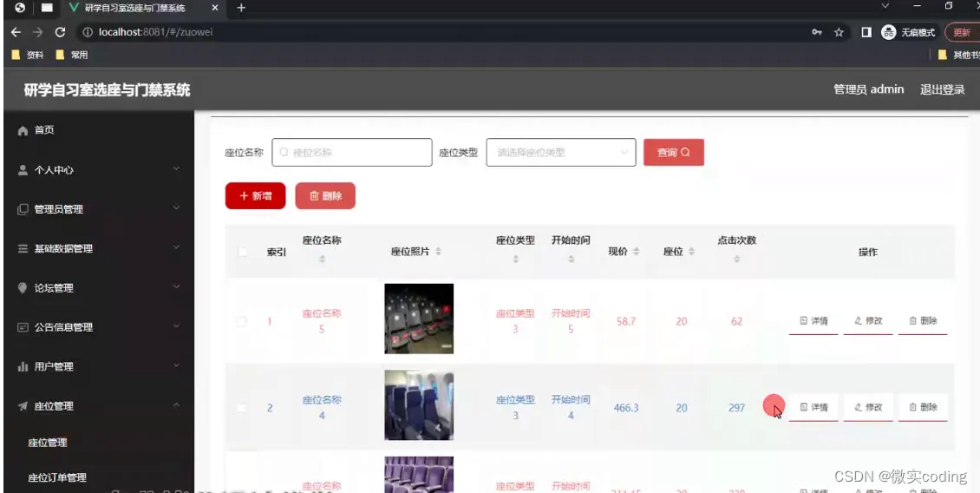Expand the 基础数据管理 menu chevron
This screenshot has width=980, height=493.
[176, 247]
